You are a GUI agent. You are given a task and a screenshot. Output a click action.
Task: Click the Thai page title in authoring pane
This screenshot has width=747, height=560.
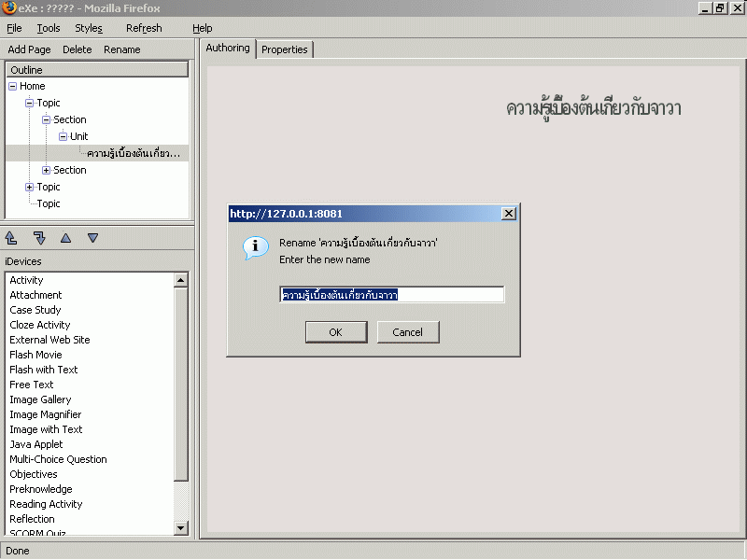(594, 108)
